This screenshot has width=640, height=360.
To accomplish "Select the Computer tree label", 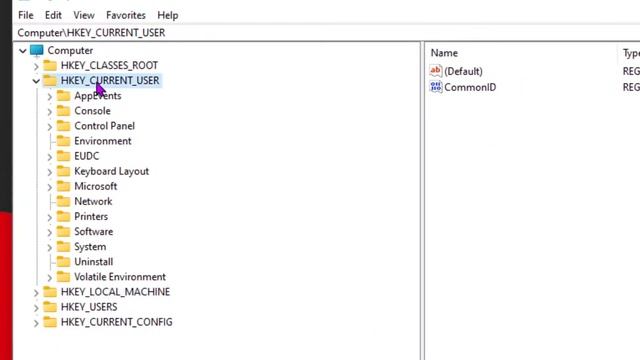I will pyautogui.click(x=70, y=51).
